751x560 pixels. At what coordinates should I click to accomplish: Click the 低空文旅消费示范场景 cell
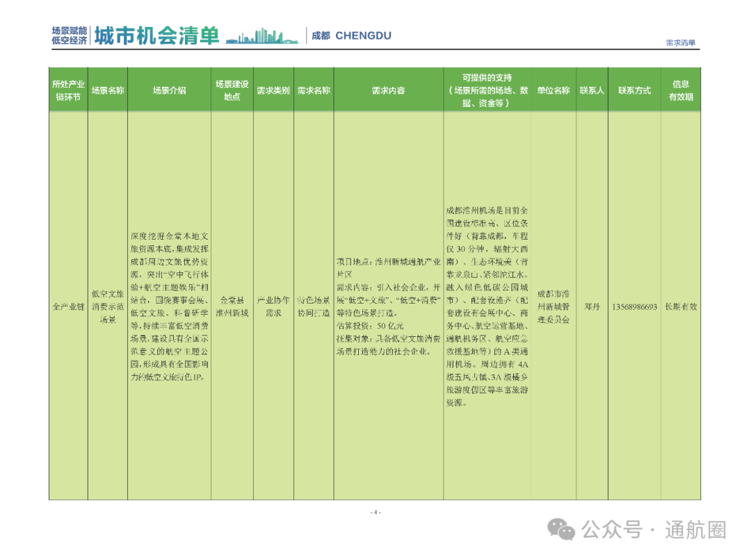[108, 307]
